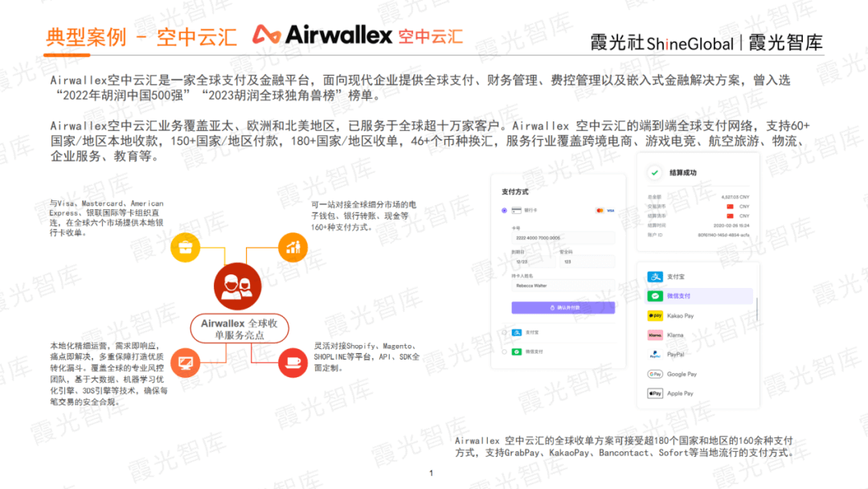Click the Alipay icon in payment list
This screenshot has width=868, height=489.
(x=655, y=277)
